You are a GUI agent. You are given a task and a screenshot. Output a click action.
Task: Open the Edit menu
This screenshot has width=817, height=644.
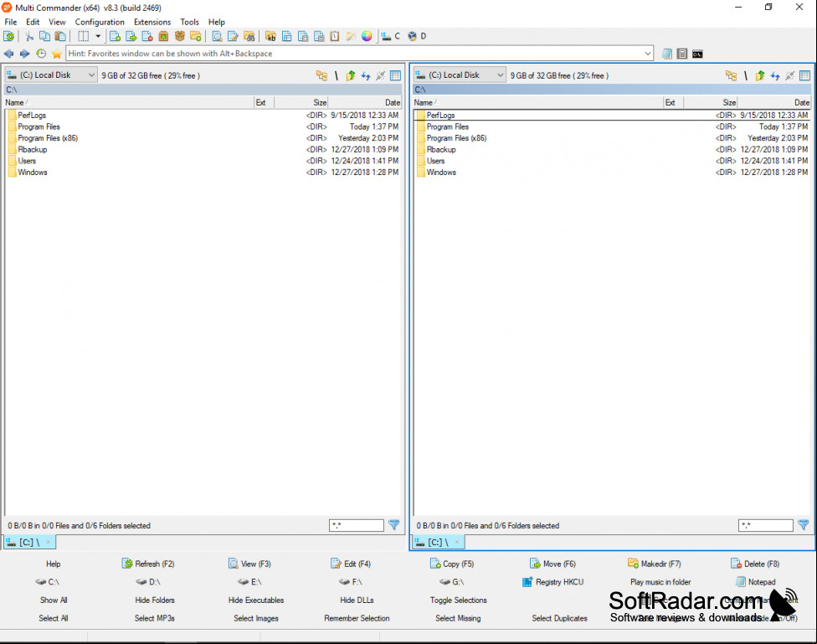tap(33, 22)
